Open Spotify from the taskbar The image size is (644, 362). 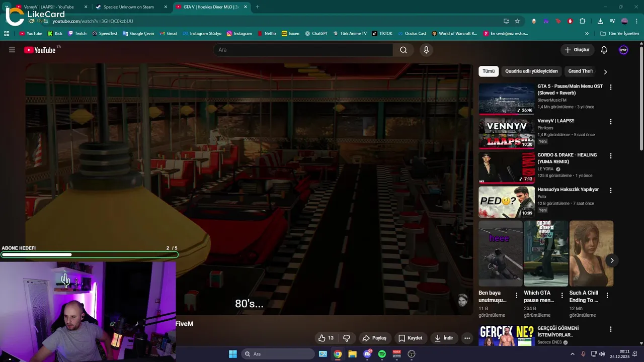coord(382,354)
